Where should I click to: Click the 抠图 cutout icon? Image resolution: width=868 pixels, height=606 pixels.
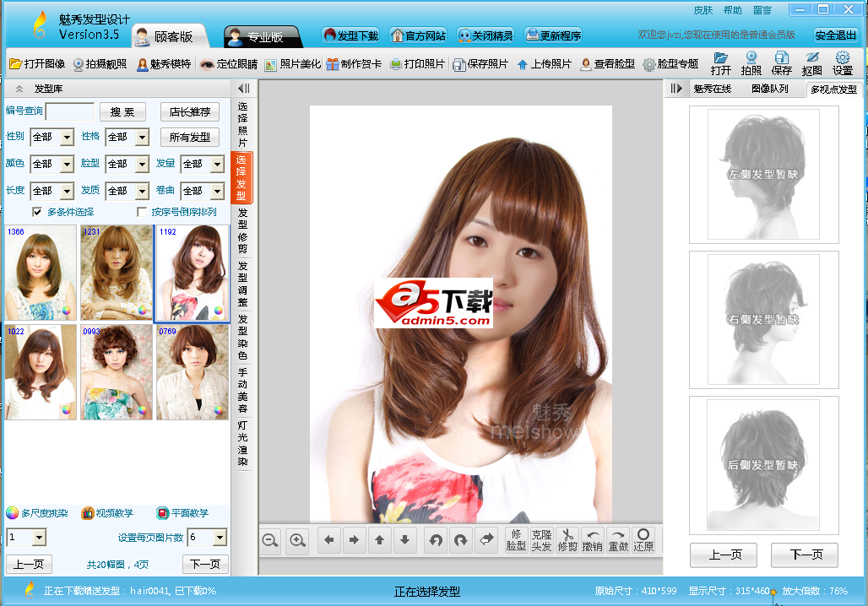[x=811, y=63]
